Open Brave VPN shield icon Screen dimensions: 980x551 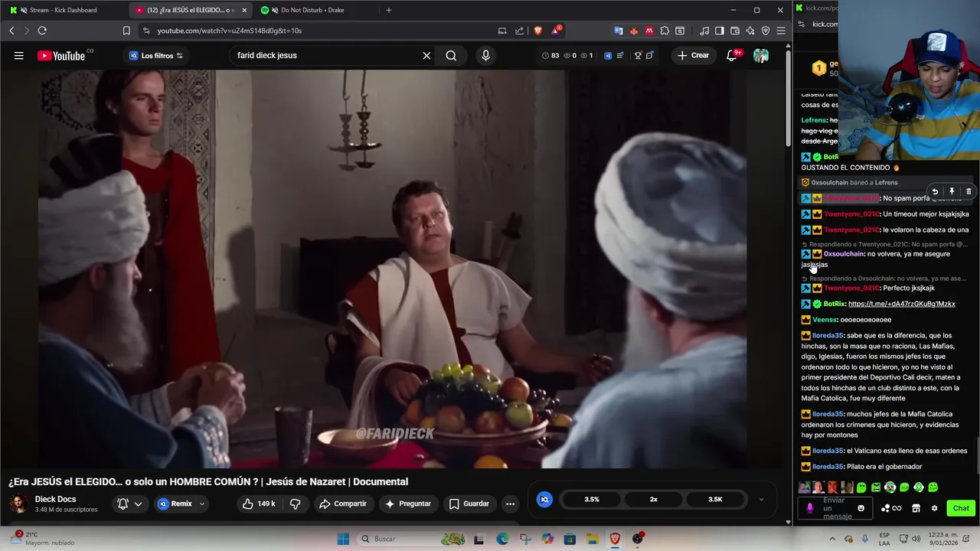coord(766,31)
